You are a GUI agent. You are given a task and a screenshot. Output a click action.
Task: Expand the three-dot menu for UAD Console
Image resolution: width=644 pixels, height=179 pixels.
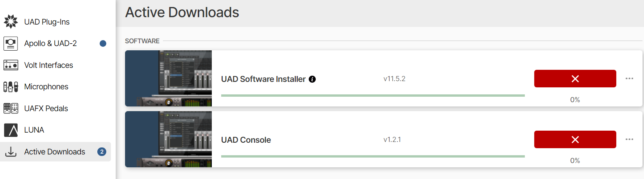629,139
